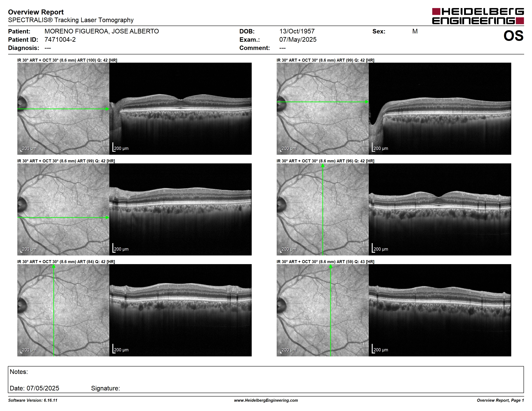
Task: Click the 200 µm scale bar in ART (59) OCT scan
Action: [380, 349]
